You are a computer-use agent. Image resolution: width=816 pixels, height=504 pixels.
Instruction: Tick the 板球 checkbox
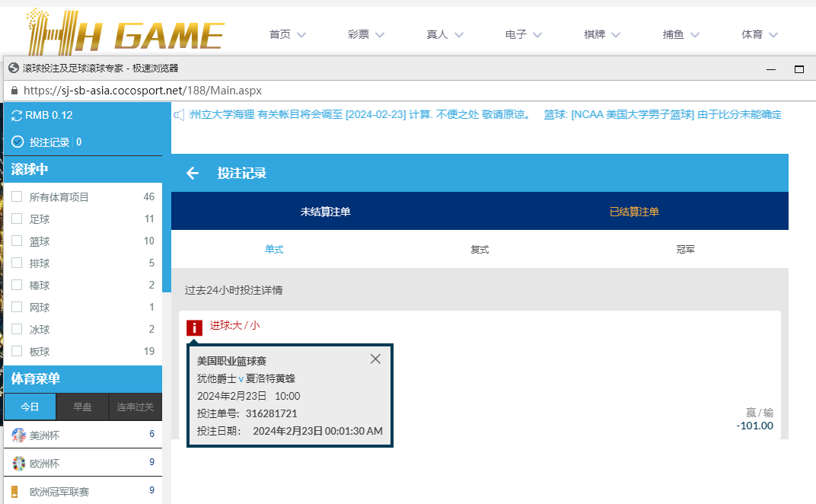click(x=17, y=351)
